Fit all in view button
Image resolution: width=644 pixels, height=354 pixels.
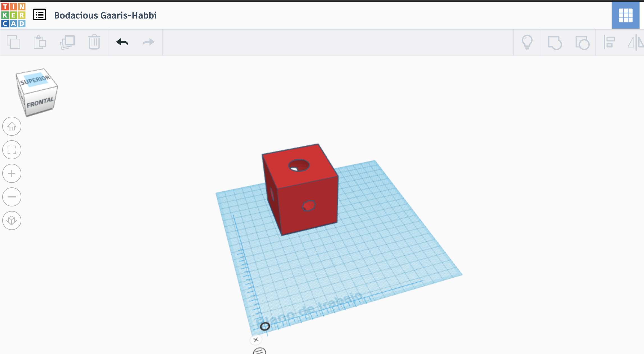(x=12, y=150)
